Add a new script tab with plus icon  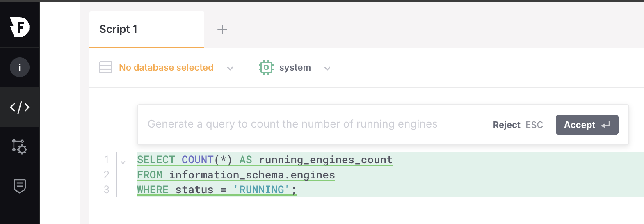coord(222,30)
